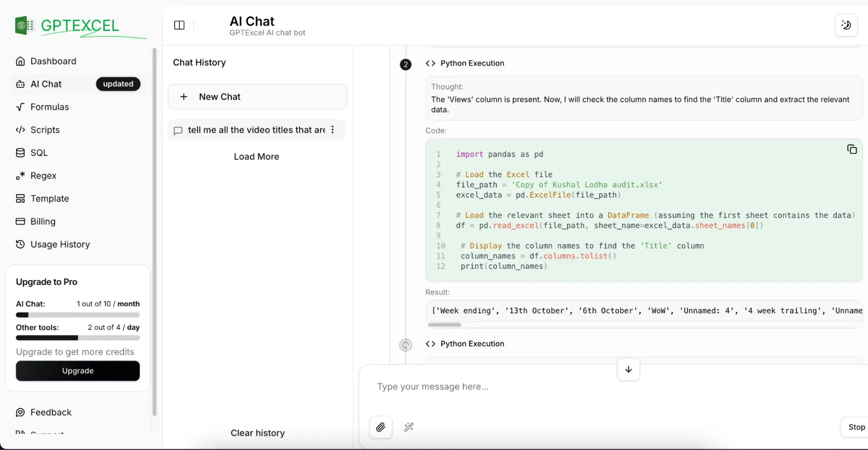Open the Template section
The image size is (868, 450).
(50, 199)
